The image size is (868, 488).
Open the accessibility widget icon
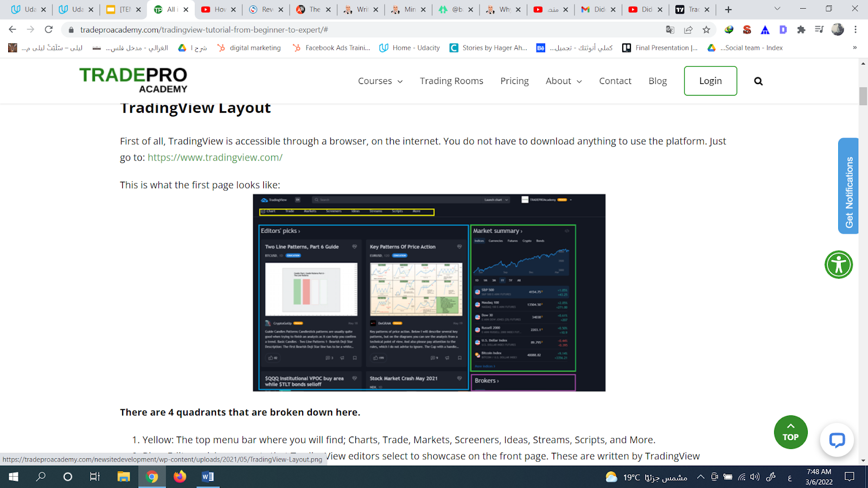click(839, 265)
